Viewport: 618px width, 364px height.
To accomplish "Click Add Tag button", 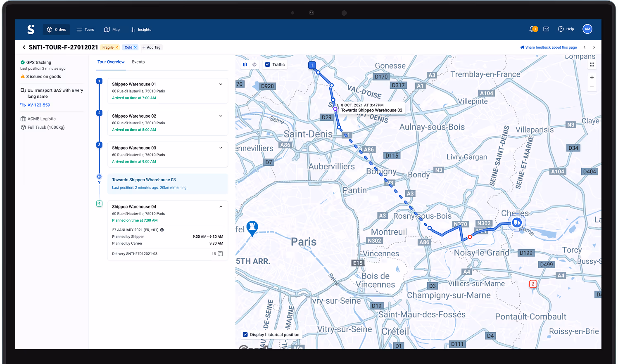I will [x=152, y=47].
